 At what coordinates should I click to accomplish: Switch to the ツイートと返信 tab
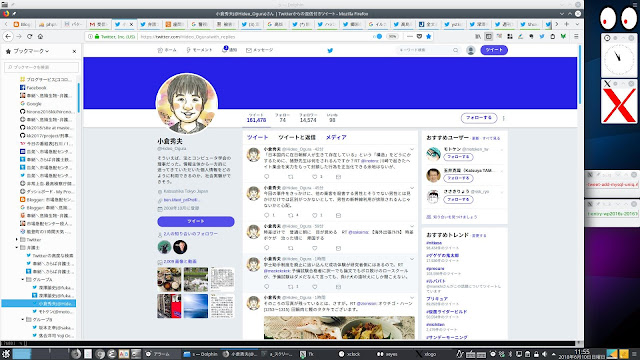297,138
